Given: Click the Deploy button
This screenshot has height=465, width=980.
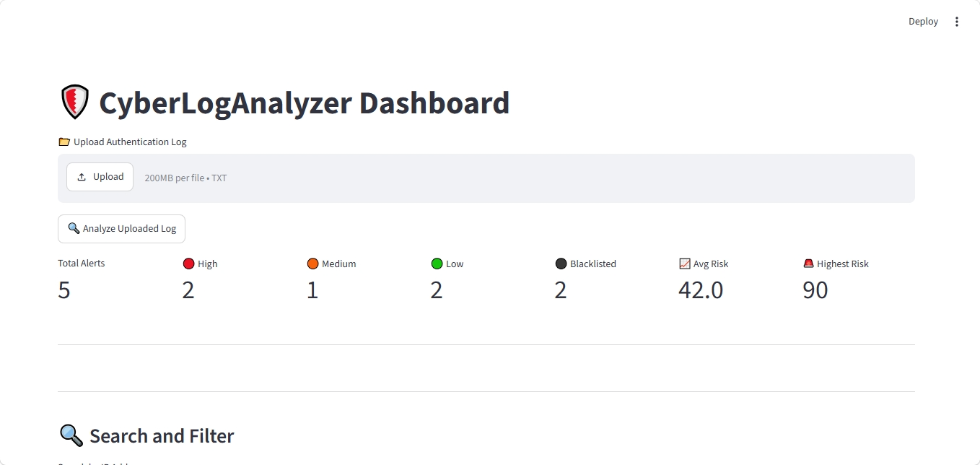Looking at the screenshot, I should coord(923,22).
